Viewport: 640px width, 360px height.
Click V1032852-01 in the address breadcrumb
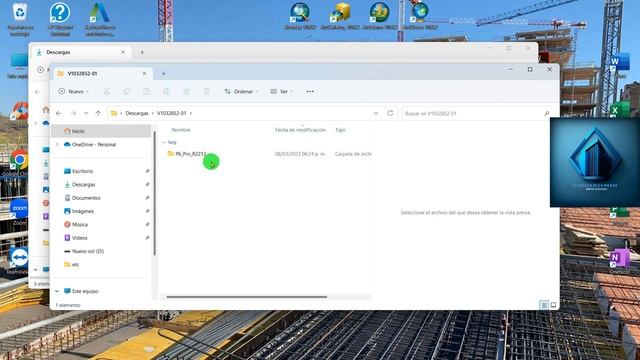(x=171, y=113)
